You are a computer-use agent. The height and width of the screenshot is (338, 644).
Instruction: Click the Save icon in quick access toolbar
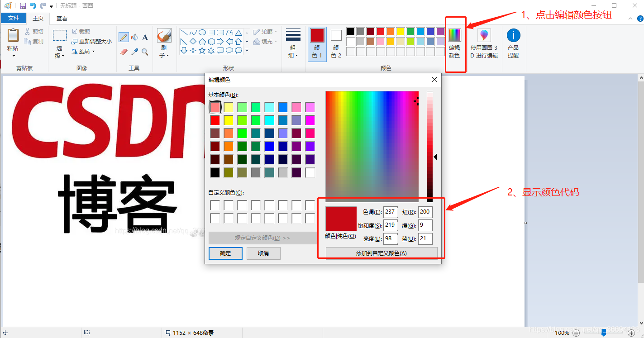pos(23,6)
